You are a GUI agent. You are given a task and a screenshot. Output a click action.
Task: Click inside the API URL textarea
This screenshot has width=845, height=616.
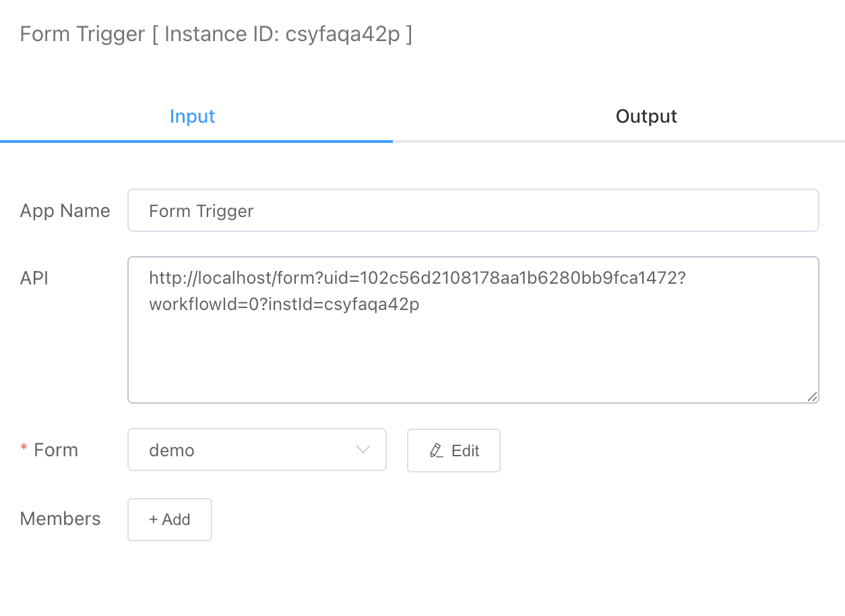(473, 350)
